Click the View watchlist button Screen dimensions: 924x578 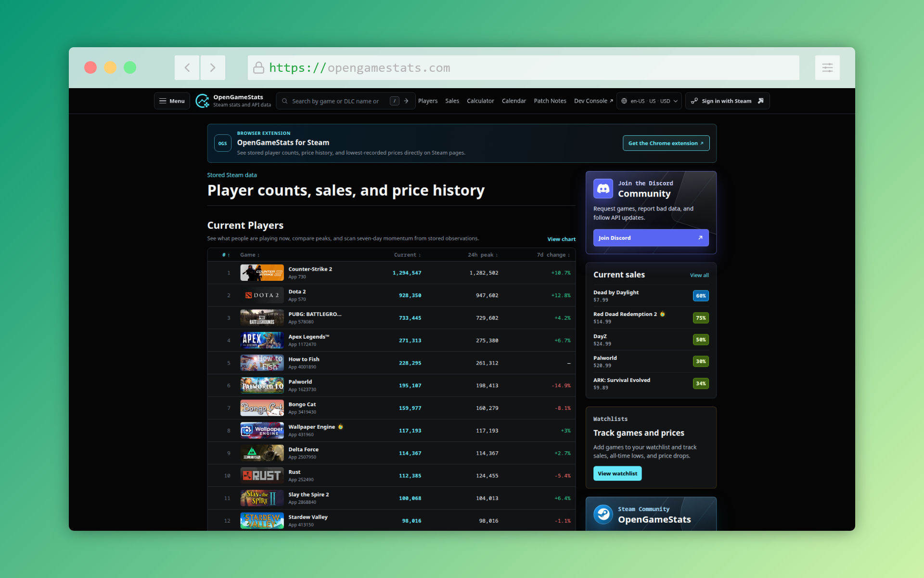click(617, 473)
